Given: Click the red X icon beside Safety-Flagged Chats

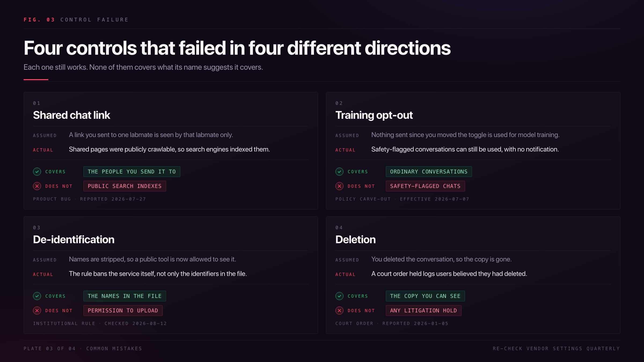Looking at the screenshot, I should [x=339, y=186].
